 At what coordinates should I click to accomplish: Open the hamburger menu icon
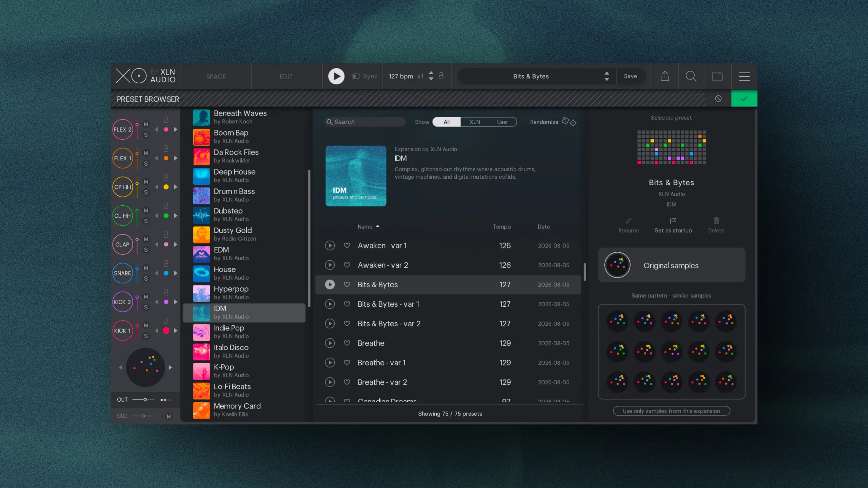pyautogui.click(x=744, y=76)
